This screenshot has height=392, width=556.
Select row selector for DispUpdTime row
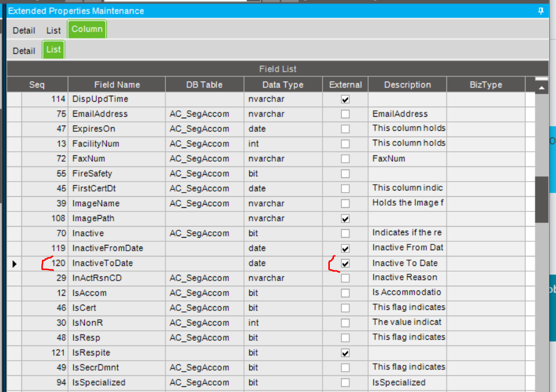click(15, 99)
